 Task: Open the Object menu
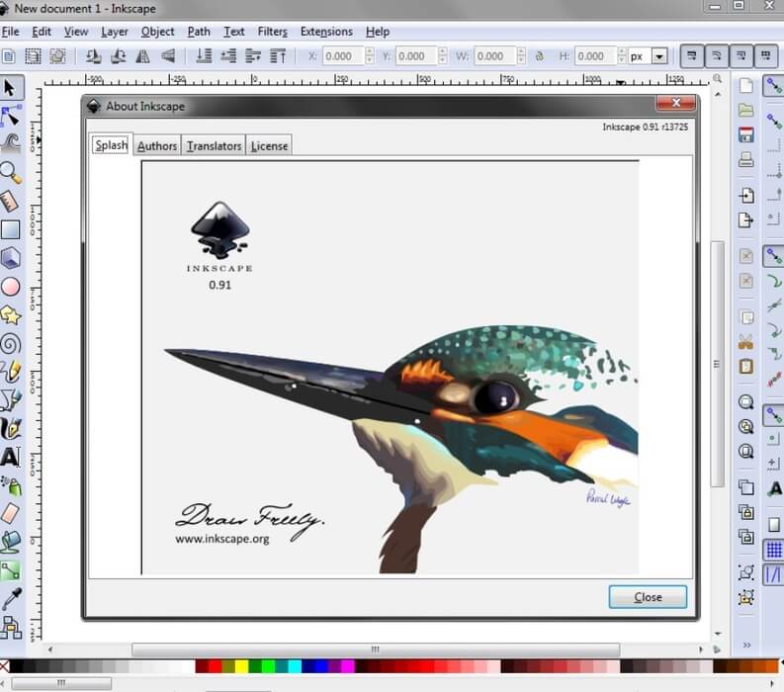157,32
